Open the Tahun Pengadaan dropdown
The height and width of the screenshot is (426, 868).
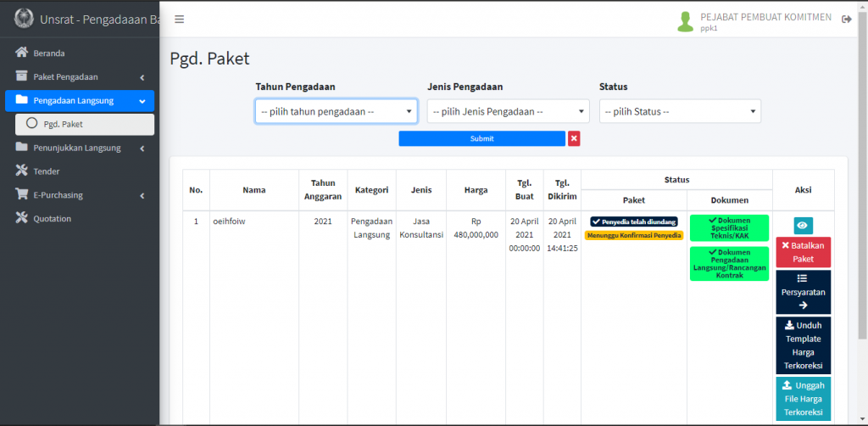pyautogui.click(x=337, y=111)
